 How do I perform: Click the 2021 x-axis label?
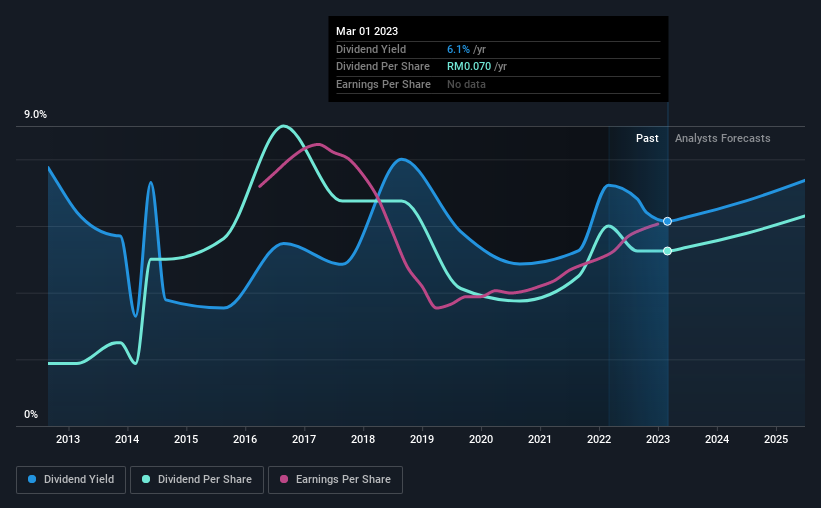pos(540,439)
